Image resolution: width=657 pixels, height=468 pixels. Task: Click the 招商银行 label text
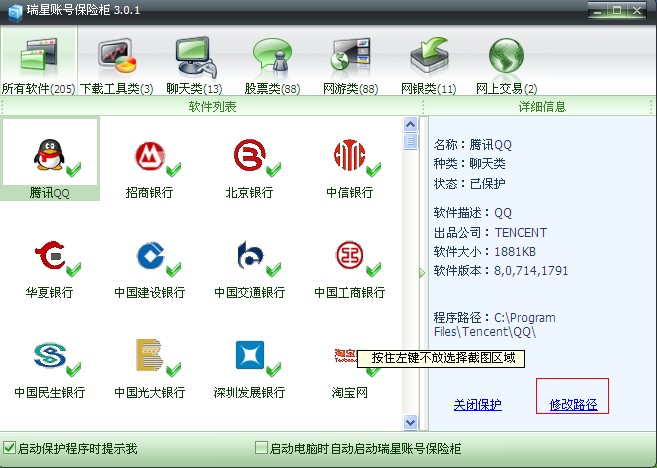click(149, 192)
